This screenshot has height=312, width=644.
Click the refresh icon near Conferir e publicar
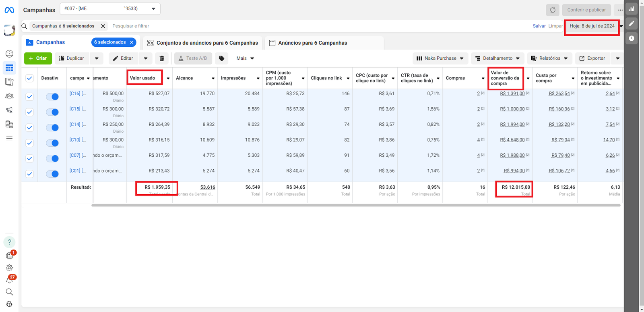[552, 10]
